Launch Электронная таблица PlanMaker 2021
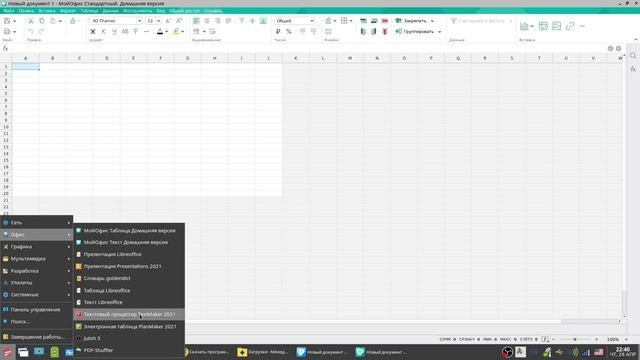Screen dimensions: 640x360 coord(129,327)
